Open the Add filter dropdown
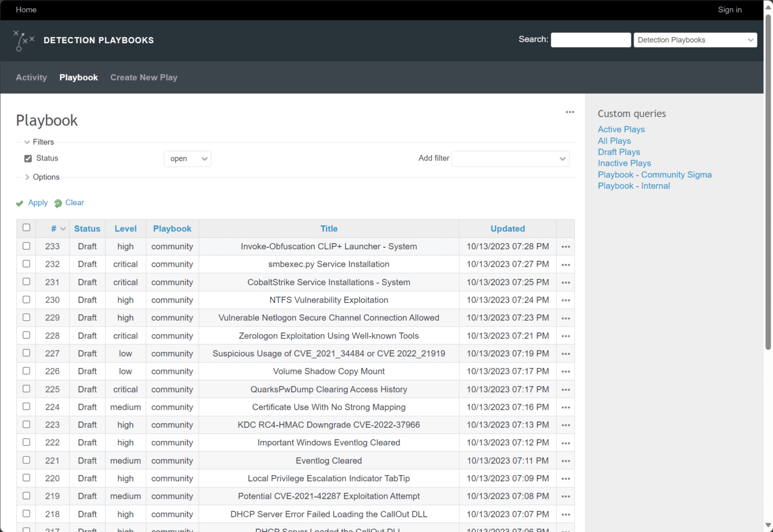This screenshot has height=532, width=773. (510, 159)
